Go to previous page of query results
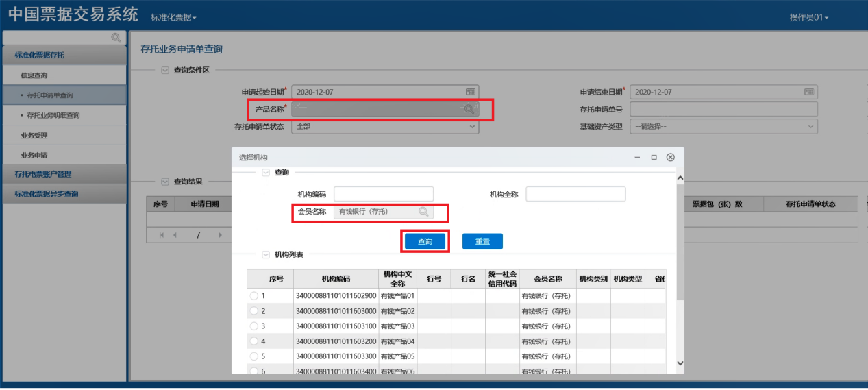 (x=175, y=235)
